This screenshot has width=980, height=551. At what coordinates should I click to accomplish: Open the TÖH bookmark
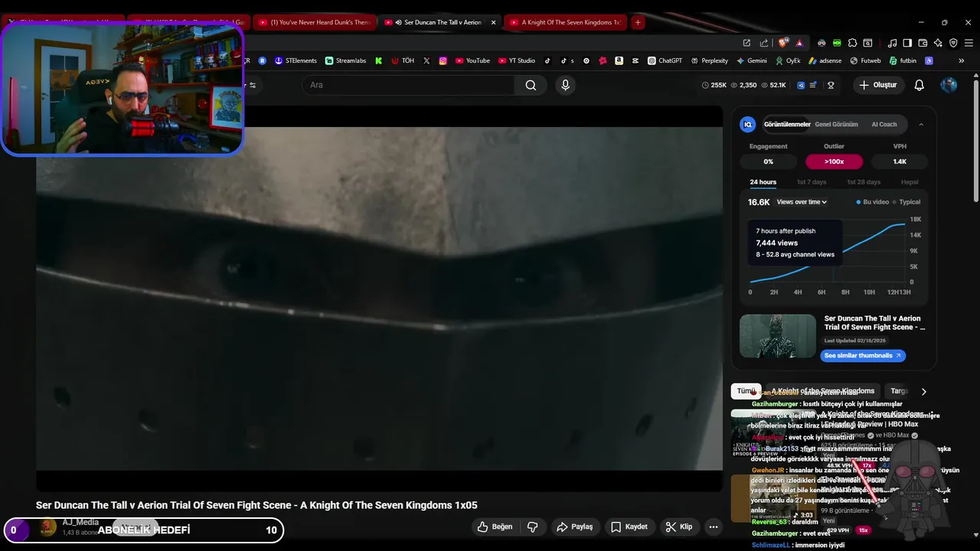[x=402, y=60]
